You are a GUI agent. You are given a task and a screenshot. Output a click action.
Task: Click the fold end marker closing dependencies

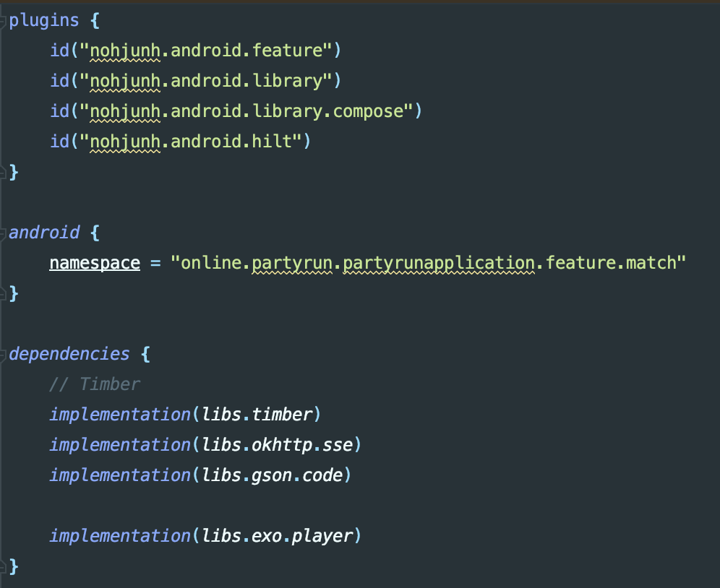point(2,566)
